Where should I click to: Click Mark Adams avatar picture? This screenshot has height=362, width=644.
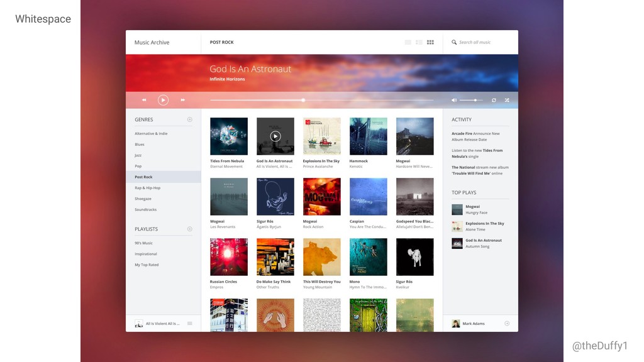(x=456, y=324)
